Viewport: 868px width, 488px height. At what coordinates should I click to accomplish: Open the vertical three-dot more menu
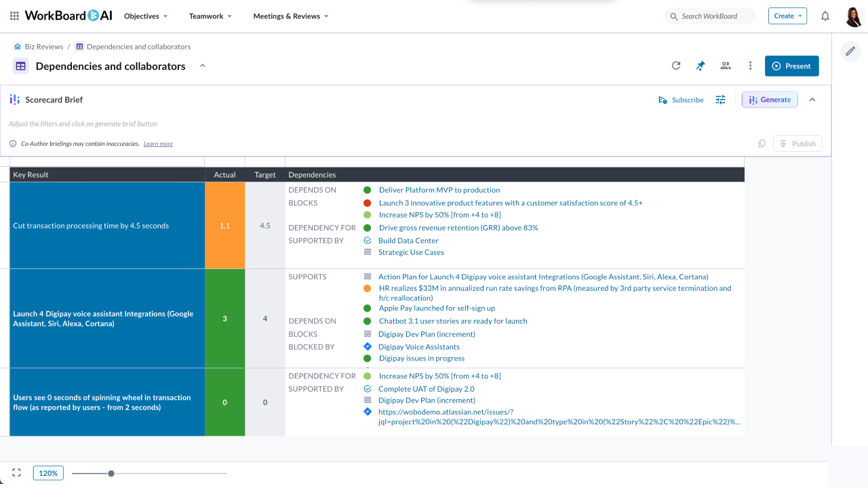pyautogui.click(x=750, y=66)
